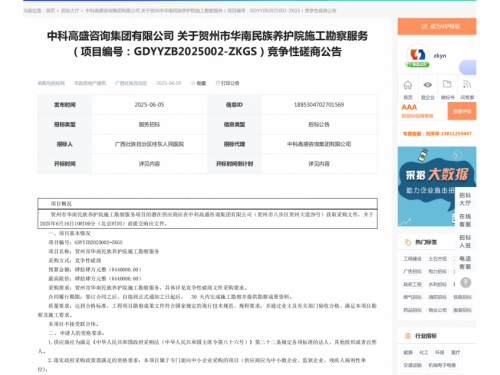This screenshot has height=375, width=500.
Task: Click the zkyn account name
Action: click(x=440, y=56)
